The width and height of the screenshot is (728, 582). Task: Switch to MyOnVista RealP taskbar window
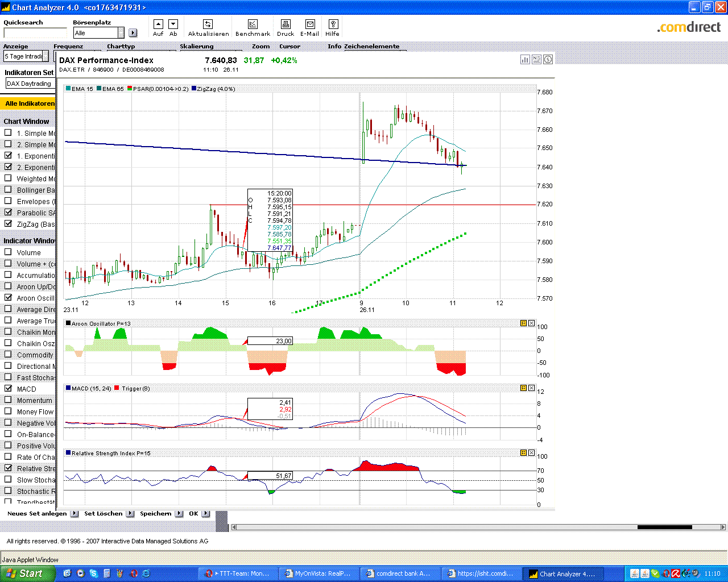[318, 573]
